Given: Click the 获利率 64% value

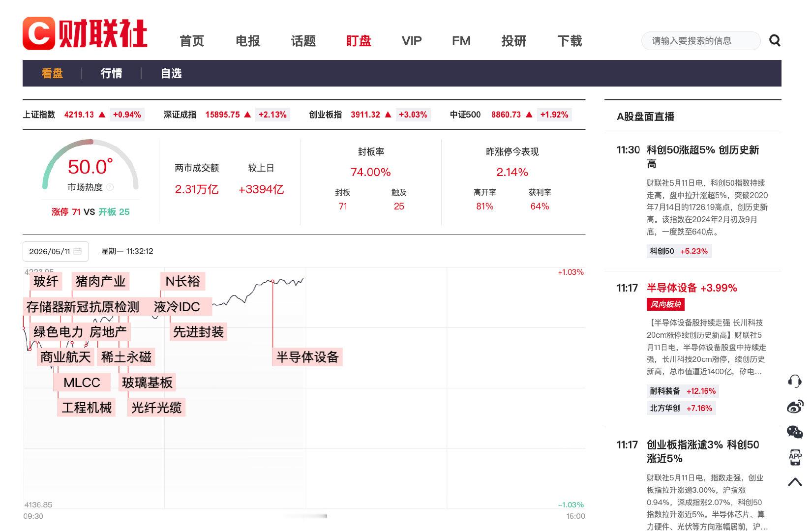Looking at the screenshot, I should 540,206.
